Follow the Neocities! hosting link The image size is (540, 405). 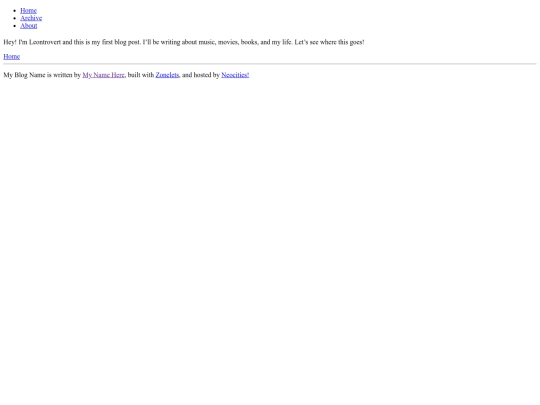235,75
